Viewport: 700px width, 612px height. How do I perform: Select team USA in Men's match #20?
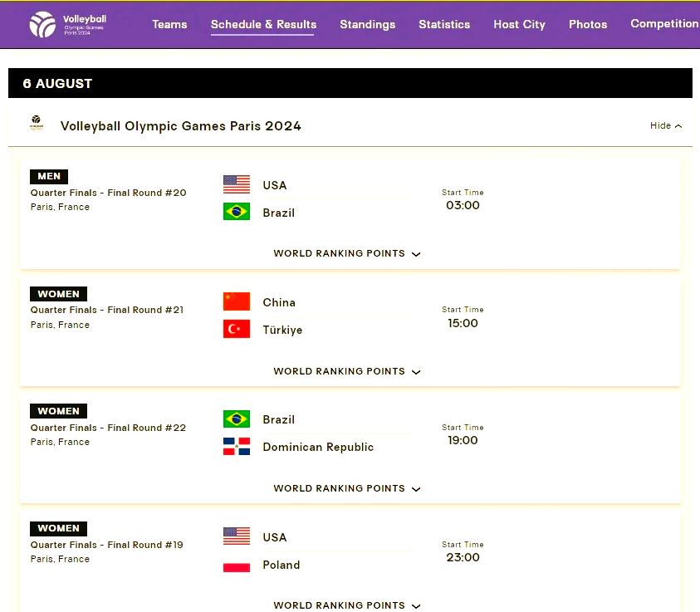tap(275, 185)
